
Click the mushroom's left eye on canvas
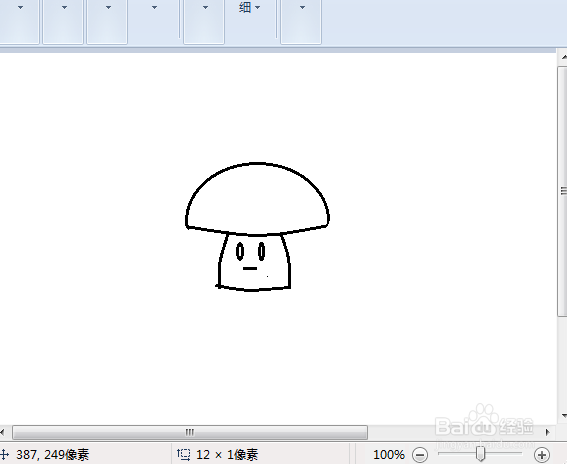pyautogui.click(x=240, y=251)
